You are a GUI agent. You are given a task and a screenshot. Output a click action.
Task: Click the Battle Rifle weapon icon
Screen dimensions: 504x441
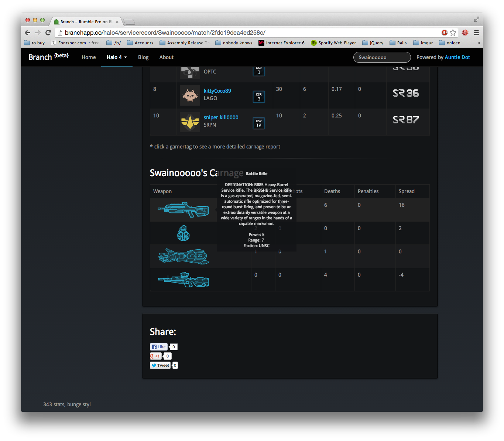[183, 210]
